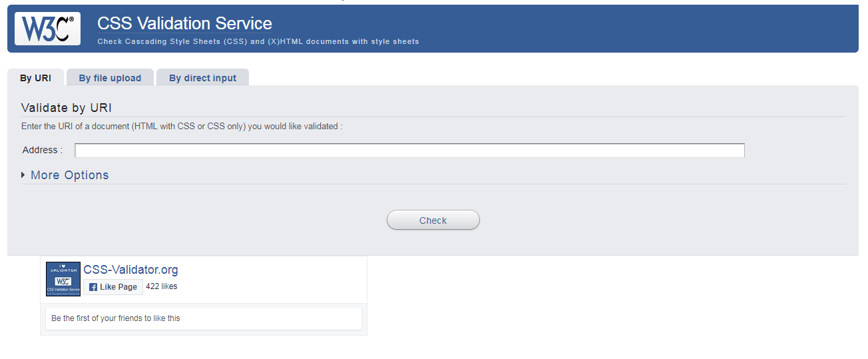Viewport: 868px width, 359px height.
Task: Click 'Be the first of your friends' text
Action: click(x=116, y=318)
